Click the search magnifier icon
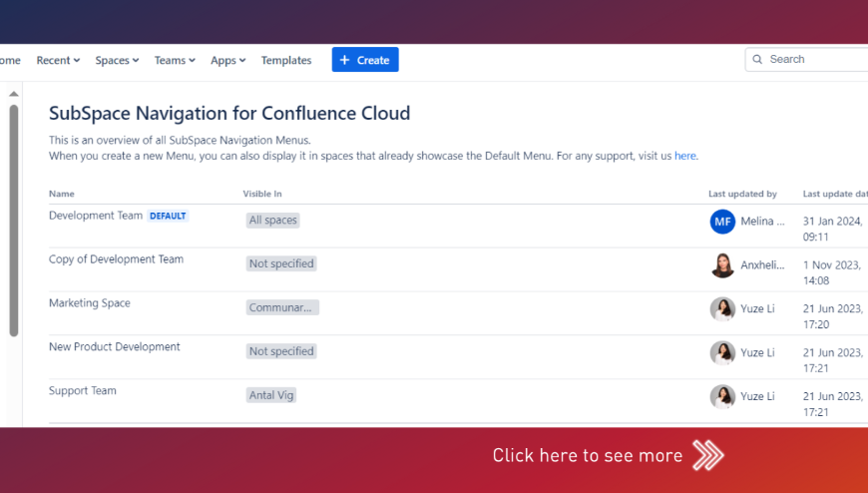The height and width of the screenshot is (493, 868). pyautogui.click(x=758, y=60)
